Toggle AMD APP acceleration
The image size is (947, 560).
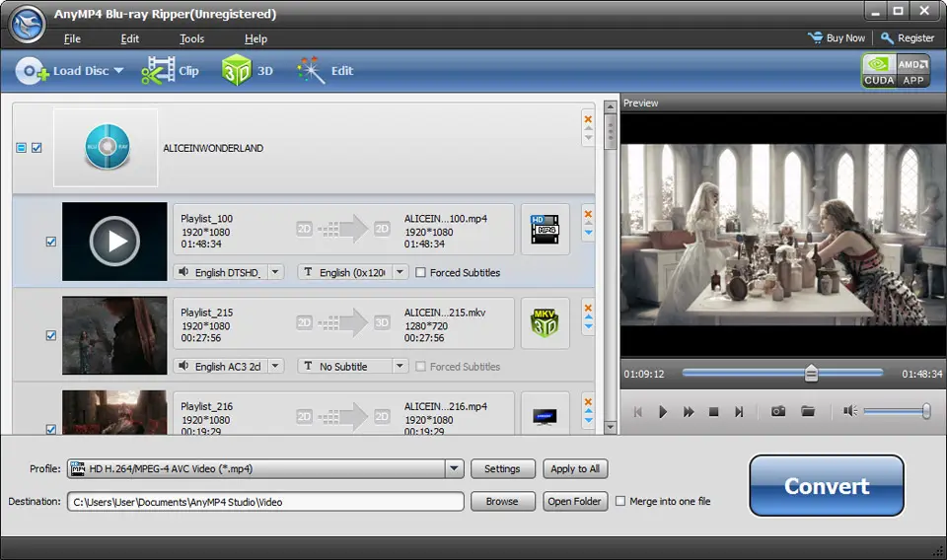click(912, 71)
